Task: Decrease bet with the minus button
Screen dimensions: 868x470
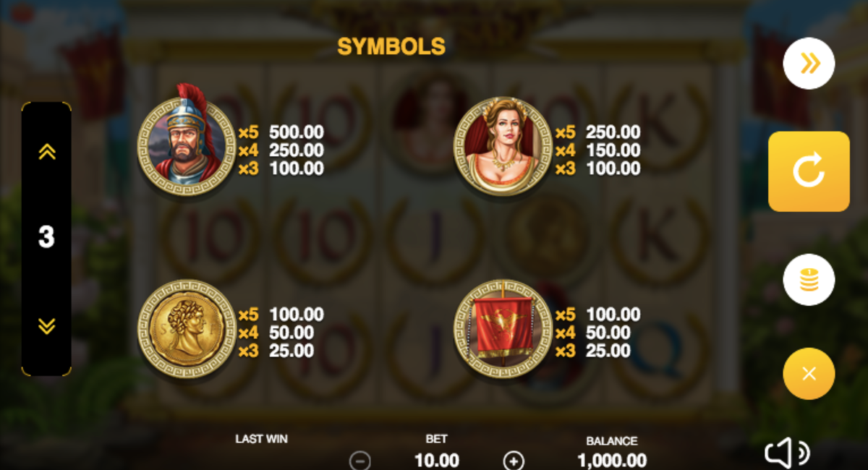Action: [x=359, y=461]
